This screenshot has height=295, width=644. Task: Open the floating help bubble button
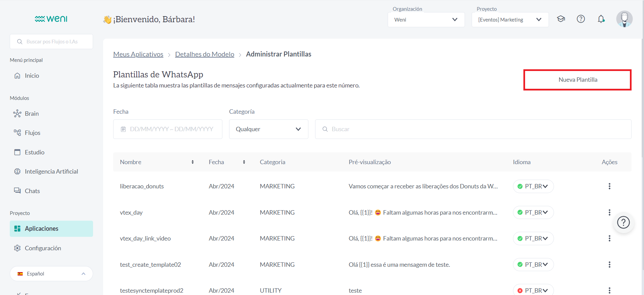pos(623,223)
